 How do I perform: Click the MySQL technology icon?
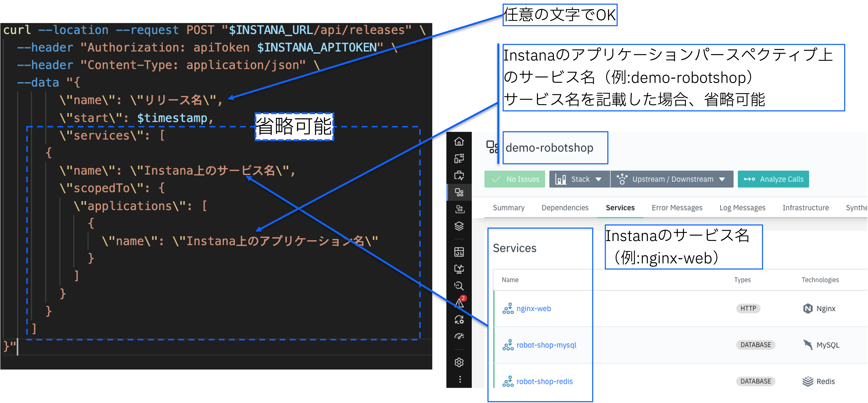click(808, 345)
